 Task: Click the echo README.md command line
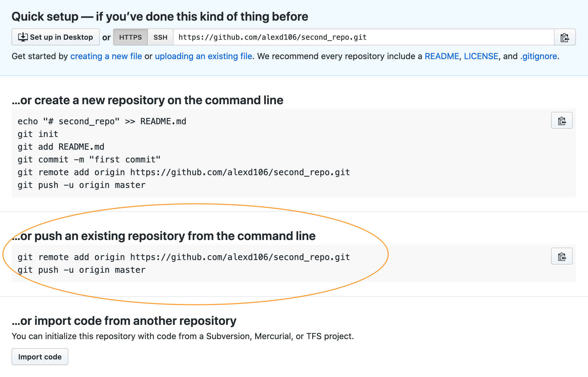pyautogui.click(x=102, y=121)
